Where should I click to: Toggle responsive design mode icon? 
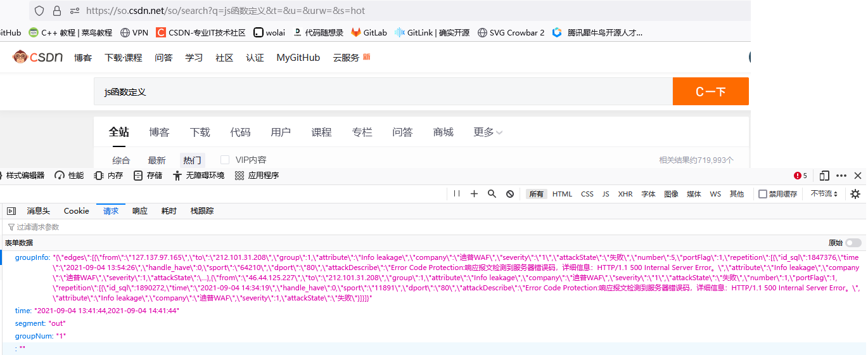[x=824, y=176]
